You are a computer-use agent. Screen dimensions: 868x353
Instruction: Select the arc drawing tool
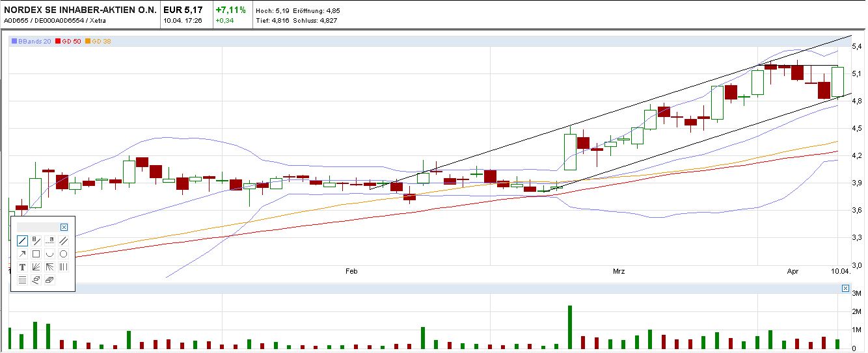(49, 254)
